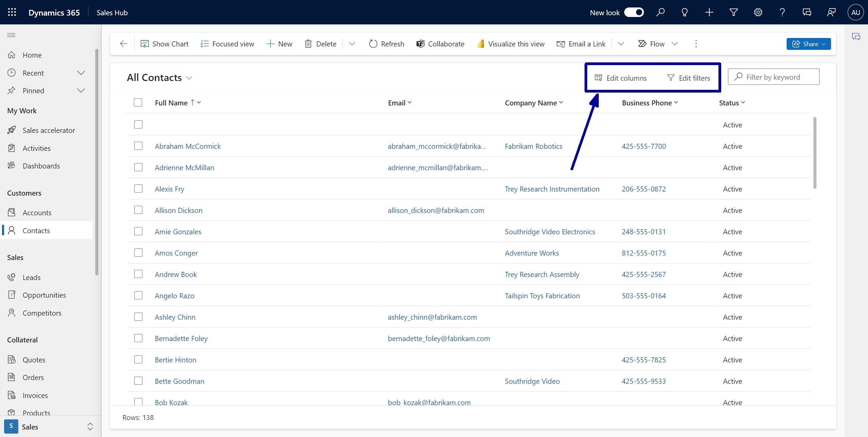Screen dimensions: 868x437
Task: Open the Abraham McCormick contact link
Action: (188, 146)
